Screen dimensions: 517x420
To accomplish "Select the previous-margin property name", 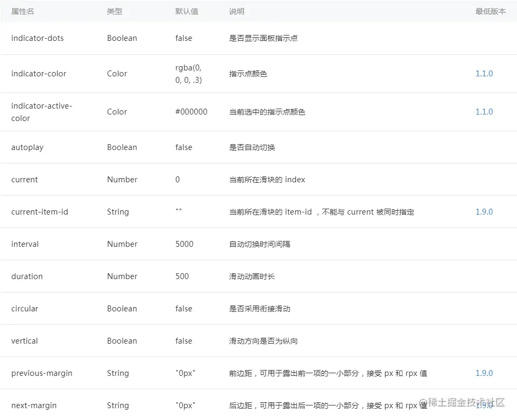I will [41, 373].
